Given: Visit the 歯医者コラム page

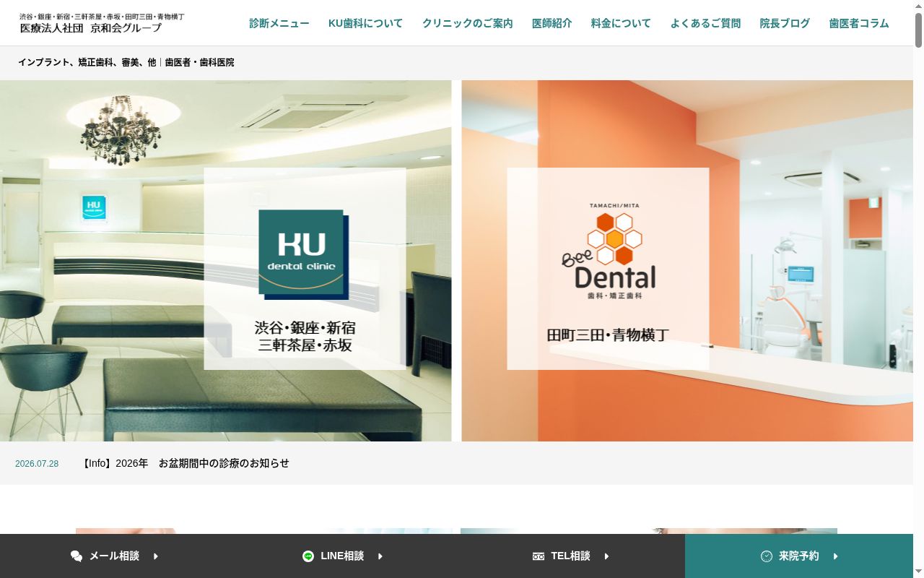Looking at the screenshot, I should tap(859, 23).
